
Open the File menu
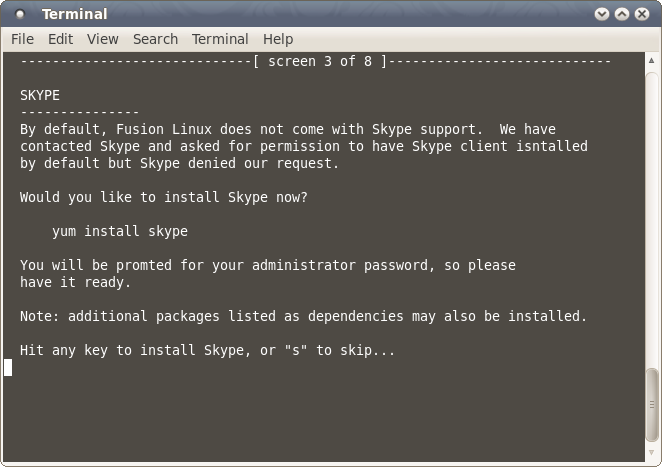click(22, 39)
